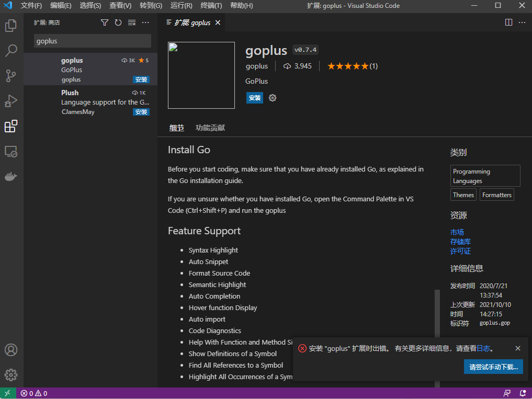
Task: Open the Explorer view in the activity bar
Action: (x=11, y=26)
